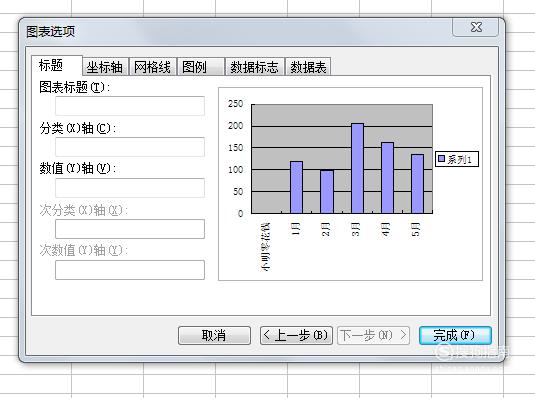The height and width of the screenshot is (398, 535).
Task: Click the 2月 bar in chart preview
Action: click(x=327, y=191)
